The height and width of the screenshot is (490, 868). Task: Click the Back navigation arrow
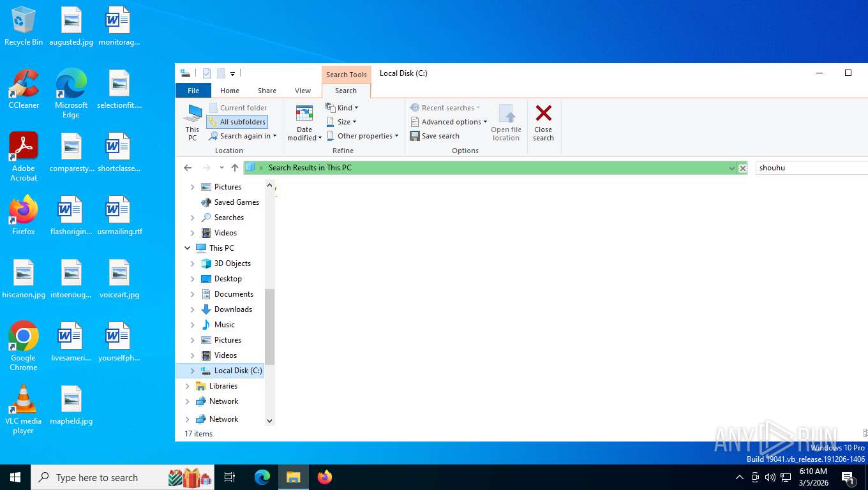[x=188, y=168]
